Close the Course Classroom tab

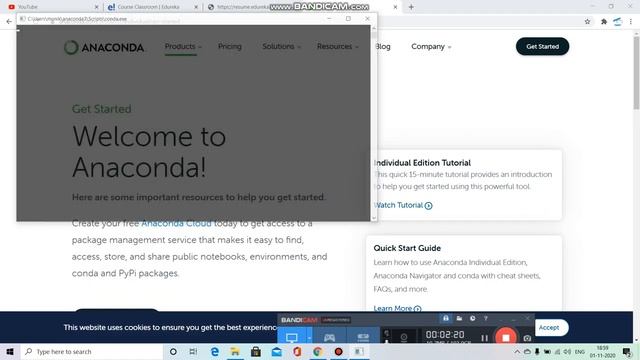(x=196, y=7)
